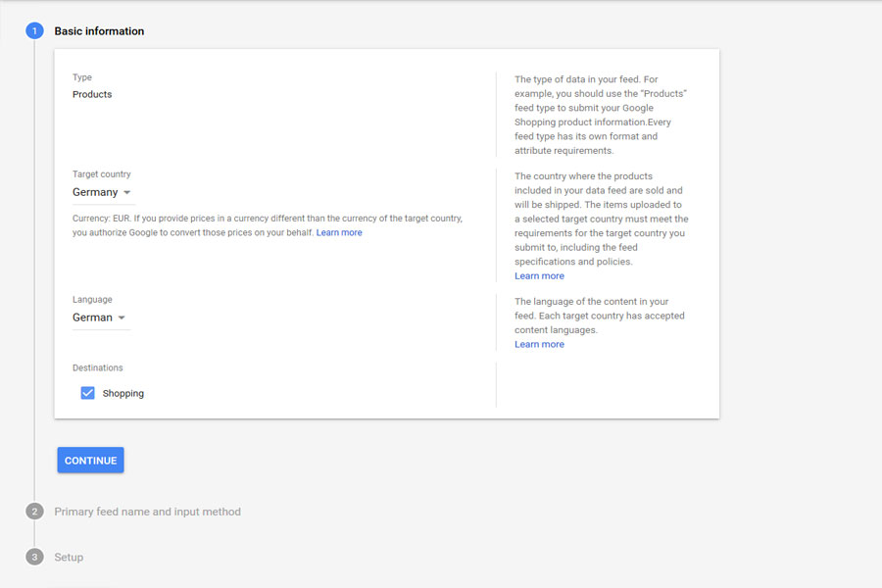Screen dimensions: 882x588
Task: Click the step 3 gray circle icon
Action: (x=34, y=557)
